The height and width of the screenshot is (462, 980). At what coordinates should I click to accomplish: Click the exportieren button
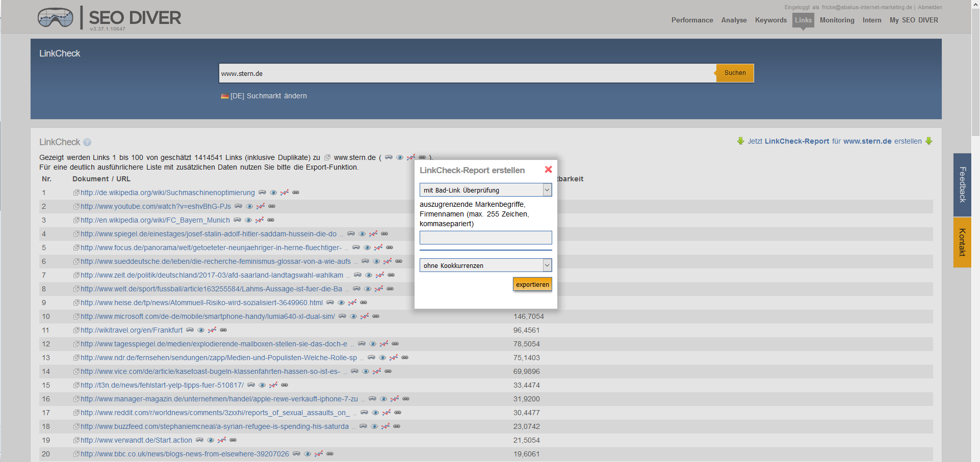(532, 284)
